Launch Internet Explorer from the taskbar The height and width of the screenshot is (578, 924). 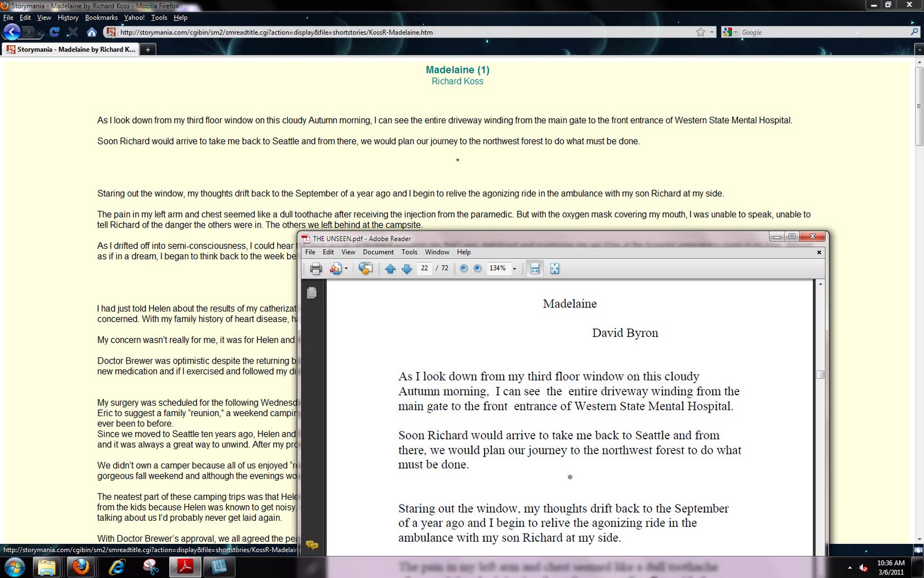click(117, 568)
